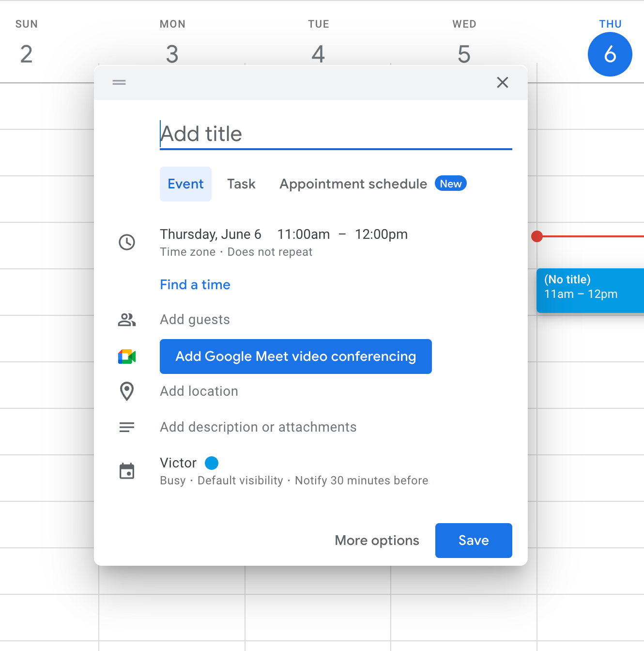Open Find a time
644x651 pixels.
click(x=195, y=285)
